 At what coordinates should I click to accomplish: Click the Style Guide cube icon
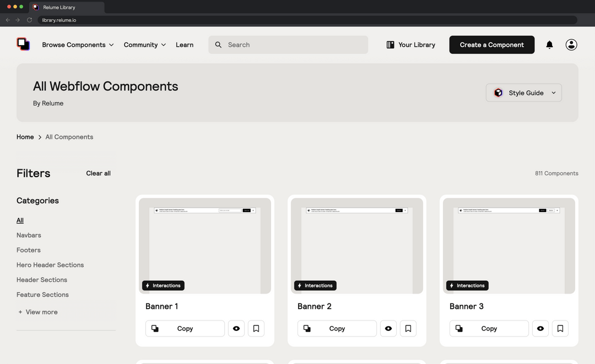point(498,93)
